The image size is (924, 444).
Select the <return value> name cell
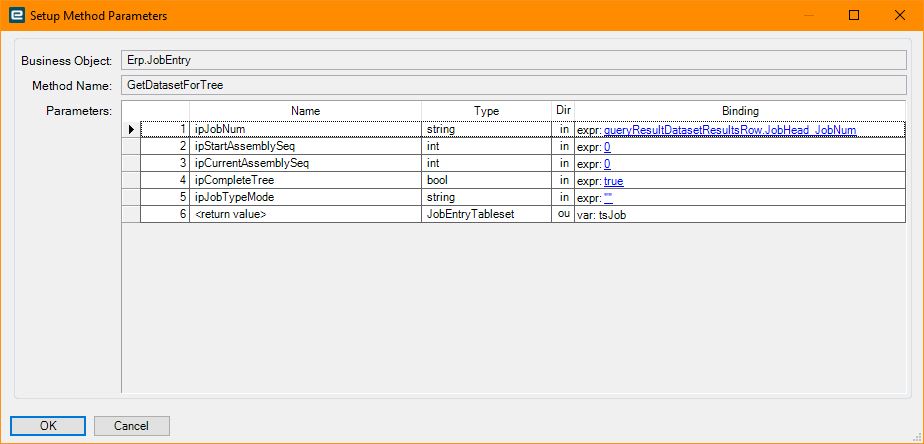pyautogui.click(x=305, y=215)
